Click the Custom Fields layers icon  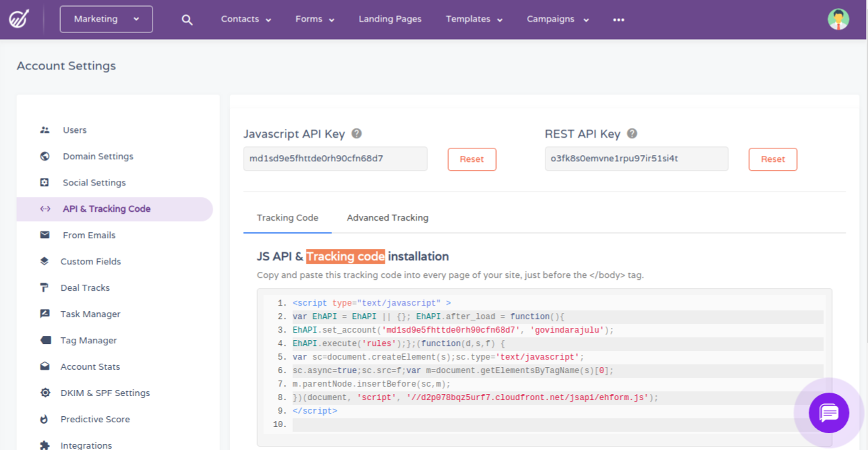(45, 262)
